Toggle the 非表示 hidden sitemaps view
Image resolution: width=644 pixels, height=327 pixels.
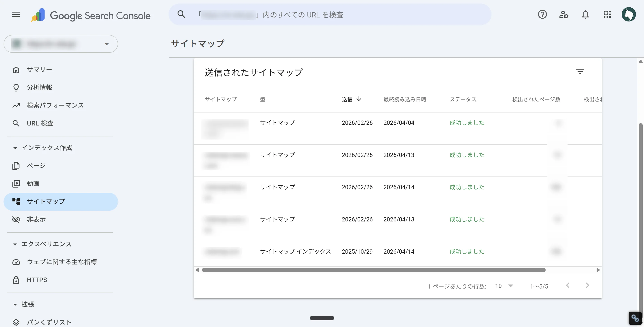36,219
